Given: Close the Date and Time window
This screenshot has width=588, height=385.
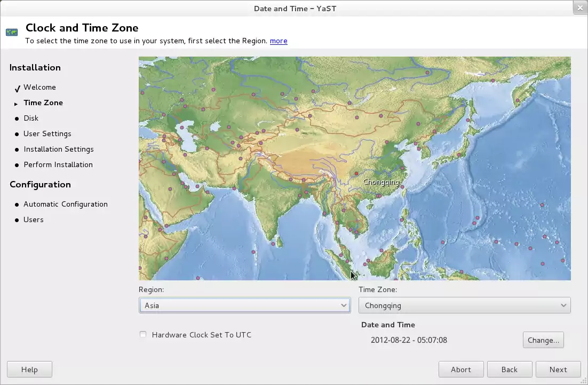Looking at the screenshot, I should (580, 7).
